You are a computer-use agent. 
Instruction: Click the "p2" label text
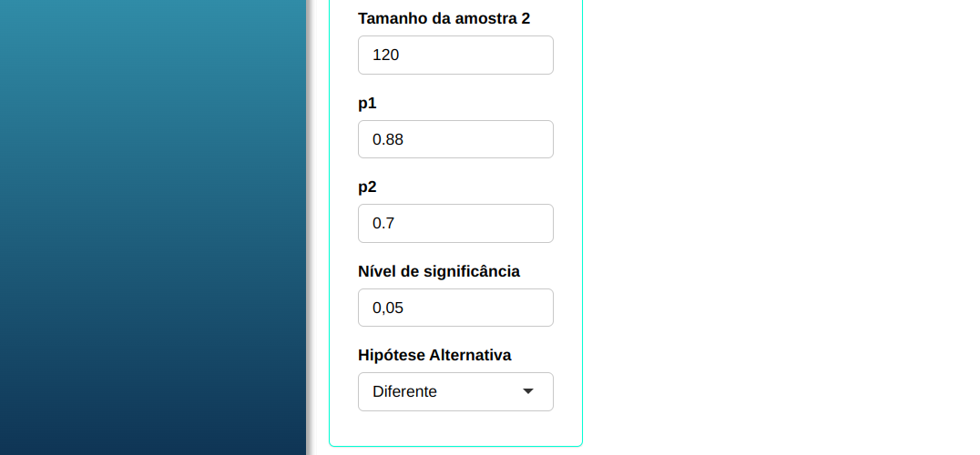[367, 187]
